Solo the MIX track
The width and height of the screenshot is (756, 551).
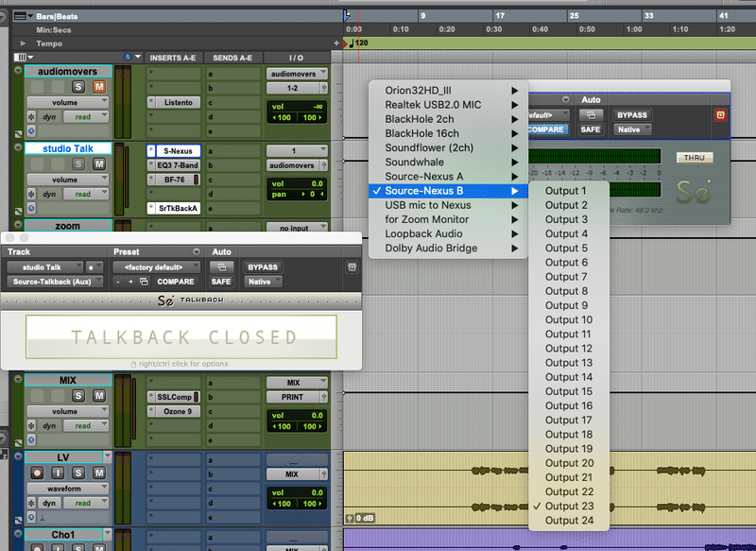[x=78, y=396]
